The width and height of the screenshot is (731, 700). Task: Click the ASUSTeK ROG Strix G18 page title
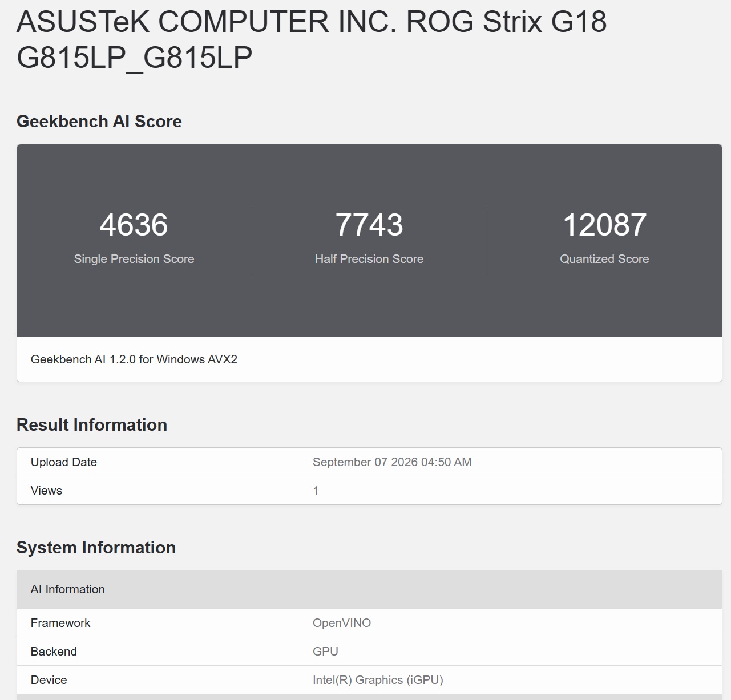[312, 39]
